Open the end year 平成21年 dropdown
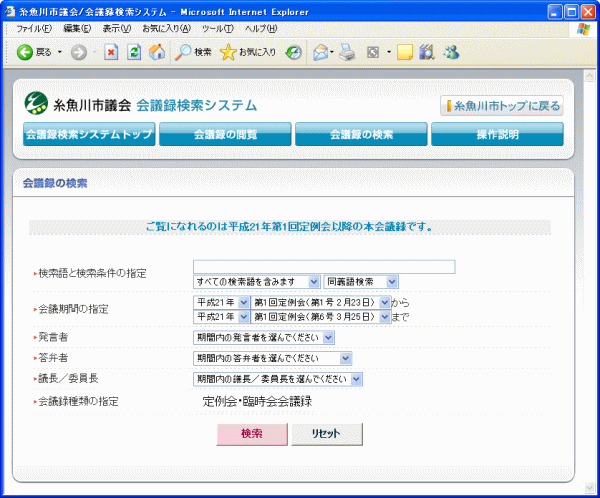 (x=221, y=317)
